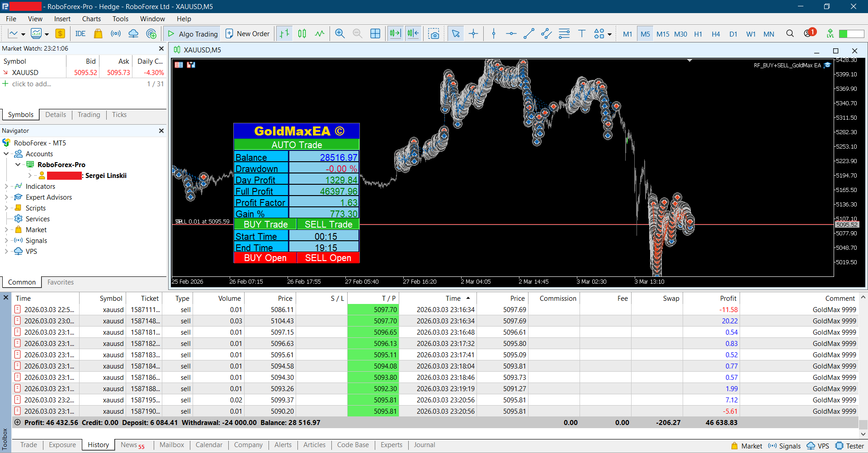Select the trendline drawing tool
The height and width of the screenshot is (453, 868).
click(x=529, y=34)
